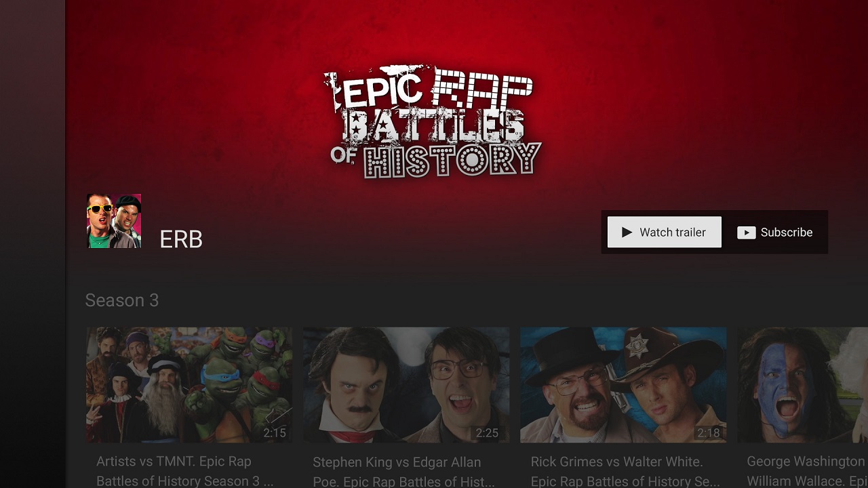This screenshot has height=488, width=868.
Task: Select the George Washington vs William Wallace thumbnail
Action: click(x=802, y=385)
